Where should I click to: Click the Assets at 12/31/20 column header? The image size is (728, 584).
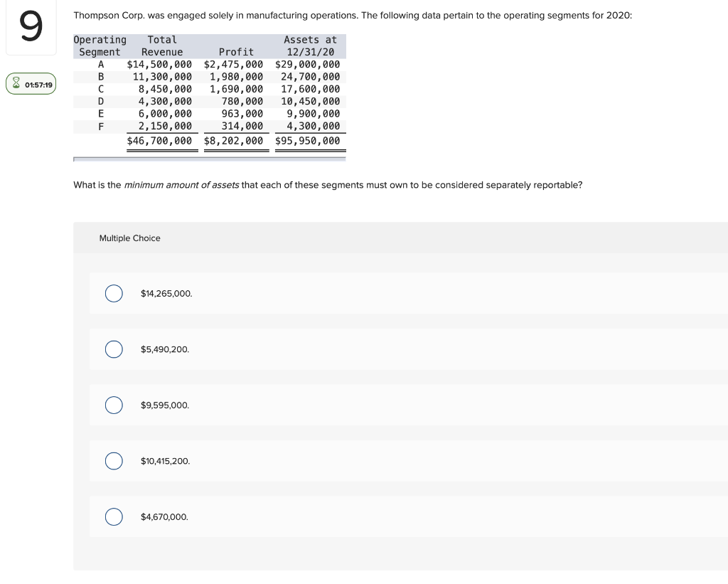[310, 46]
